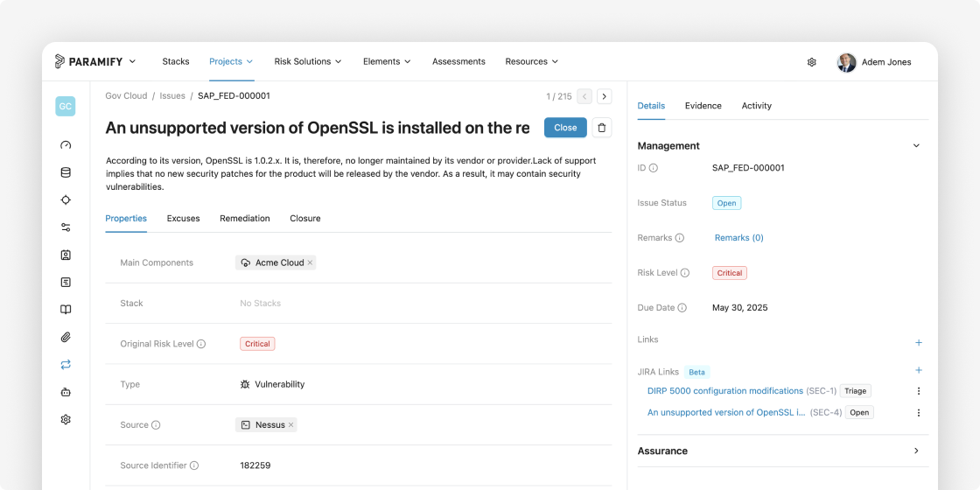Open the settings gear in top bar
This screenshot has height=490, width=980.
point(812,62)
